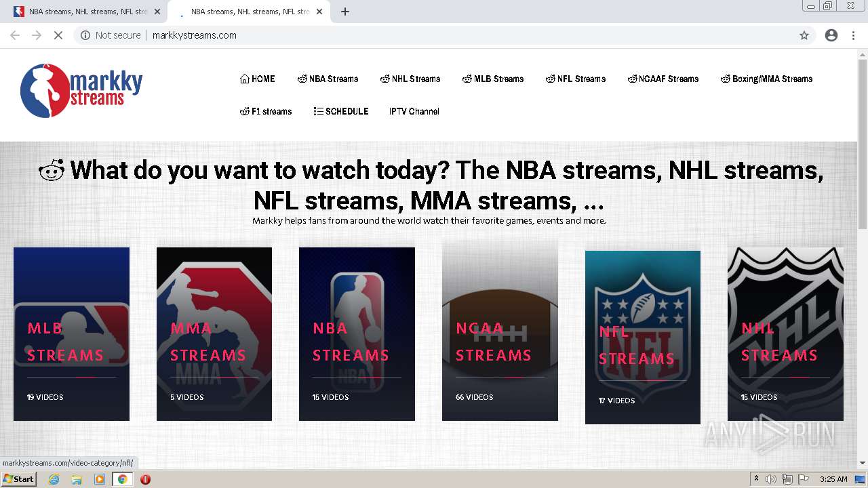The height and width of the screenshot is (488, 868).
Task: Show hidden system tray icons
Action: 757,479
